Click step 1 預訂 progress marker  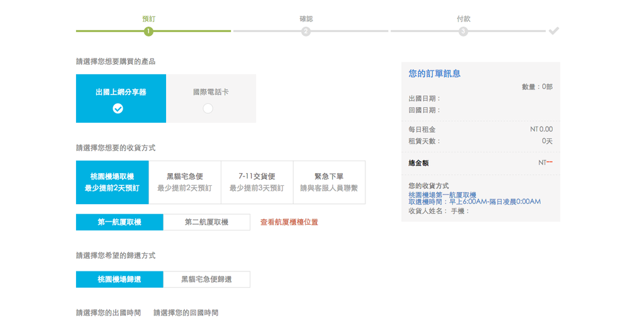(148, 31)
